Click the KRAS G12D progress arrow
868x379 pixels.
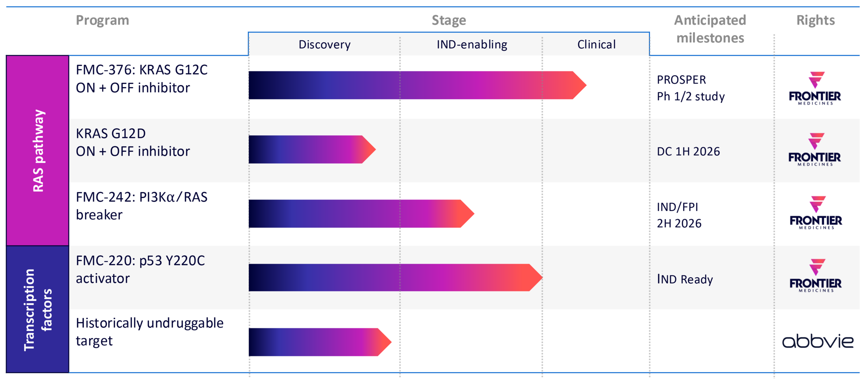point(312,149)
